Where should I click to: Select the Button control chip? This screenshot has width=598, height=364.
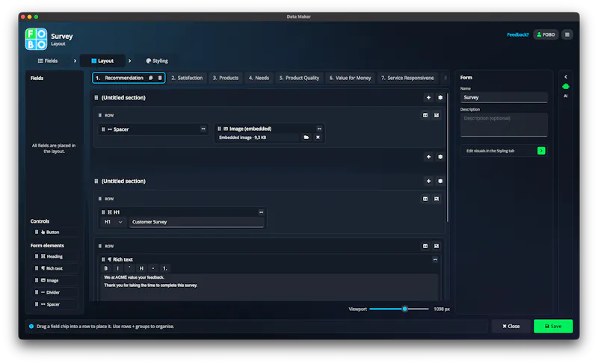point(55,232)
